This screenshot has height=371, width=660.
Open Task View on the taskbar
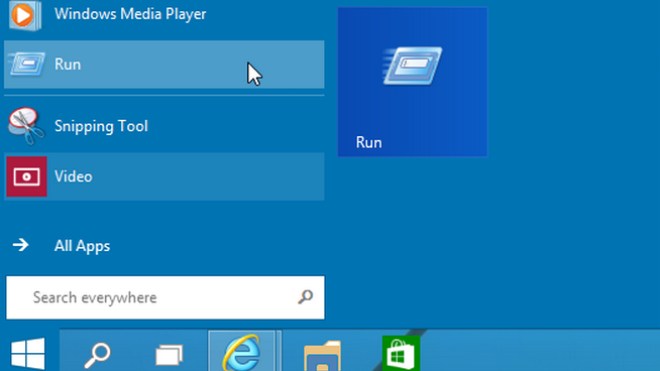click(x=169, y=355)
